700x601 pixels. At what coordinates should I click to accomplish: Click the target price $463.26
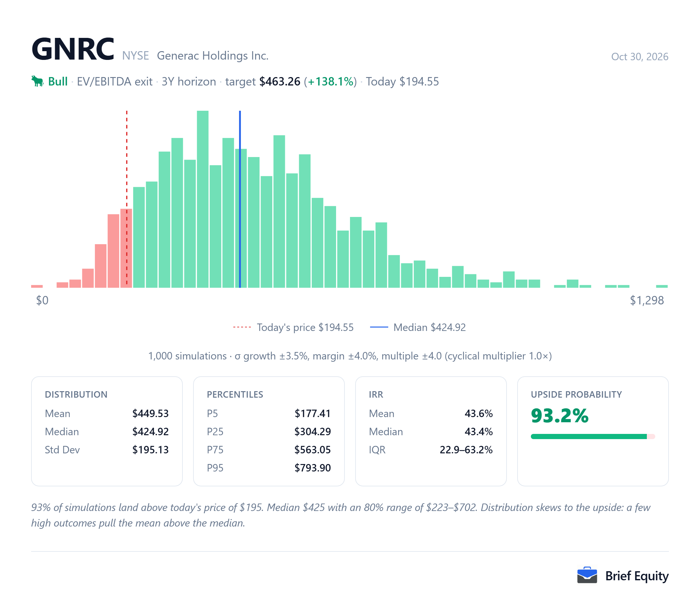280,82
